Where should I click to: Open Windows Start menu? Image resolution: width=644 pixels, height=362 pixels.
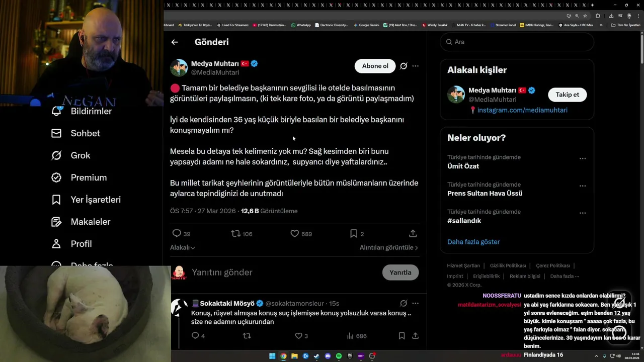click(272, 356)
